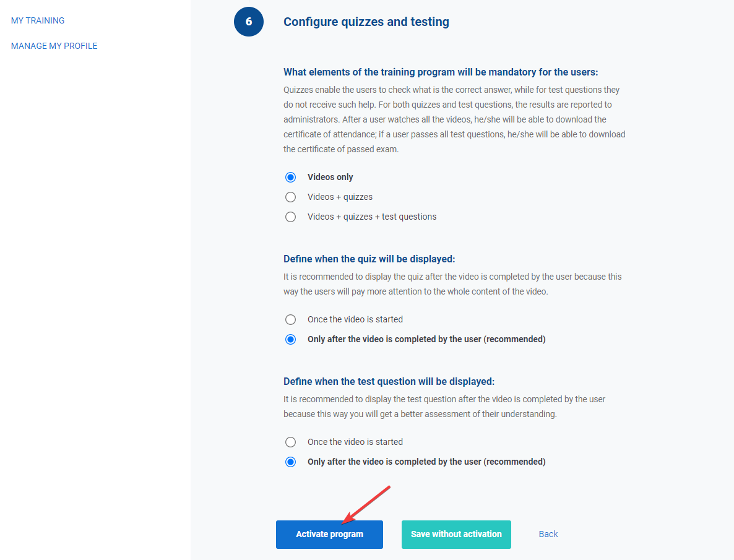Open the MY TRAINING sidebar link
This screenshot has width=734, height=560.
coord(38,20)
